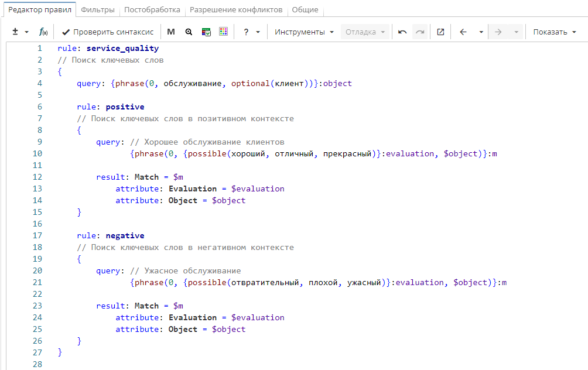Click '$evaluation' on line 13
Image resolution: width=588 pixels, height=370 pixels.
pos(258,189)
